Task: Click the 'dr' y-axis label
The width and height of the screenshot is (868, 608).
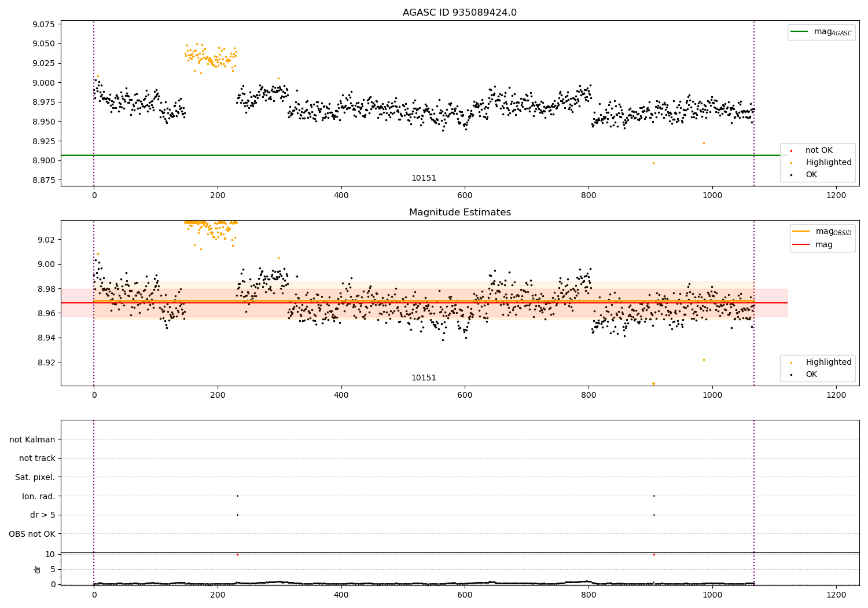Action: [x=38, y=569]
